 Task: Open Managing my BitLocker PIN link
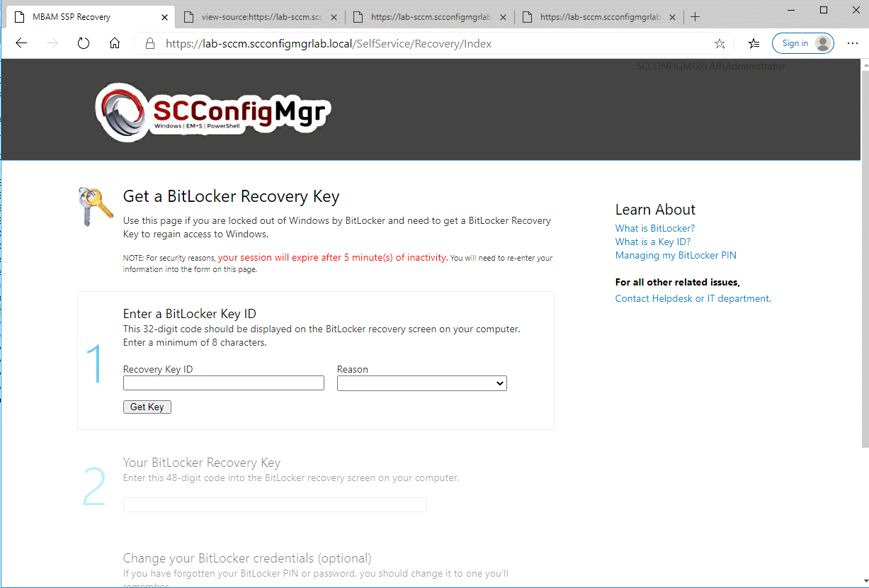pyautogui.click(x=676, y=255)
